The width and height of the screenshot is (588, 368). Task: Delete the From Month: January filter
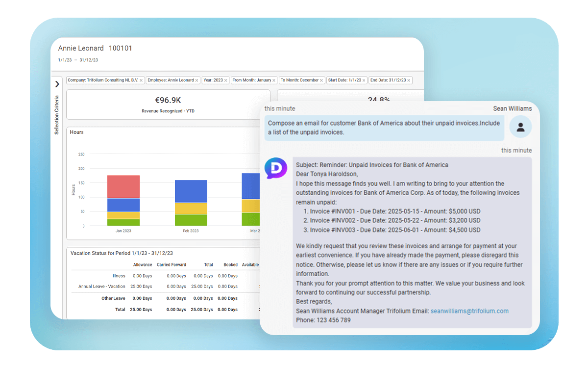click(274, 80)
